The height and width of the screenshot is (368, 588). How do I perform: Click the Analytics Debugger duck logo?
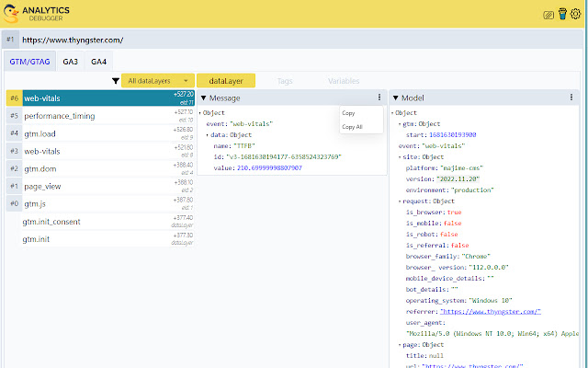(11, 14)
